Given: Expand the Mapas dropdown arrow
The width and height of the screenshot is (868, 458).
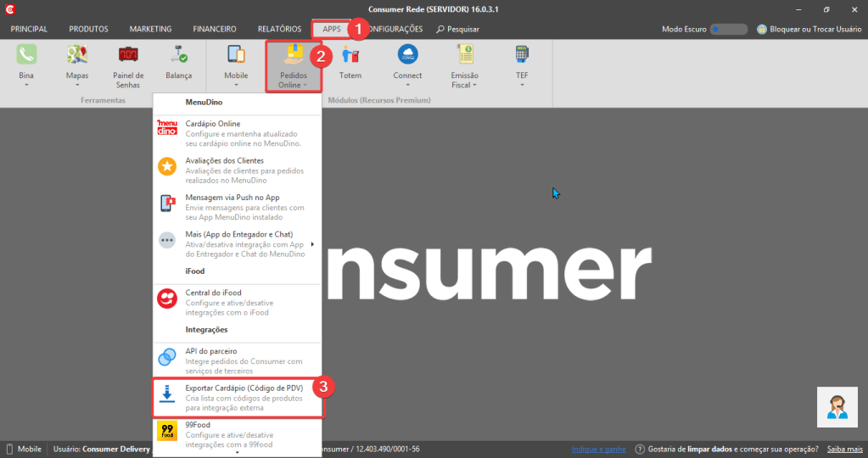Looking at the screenshot, I should (77, 85).
